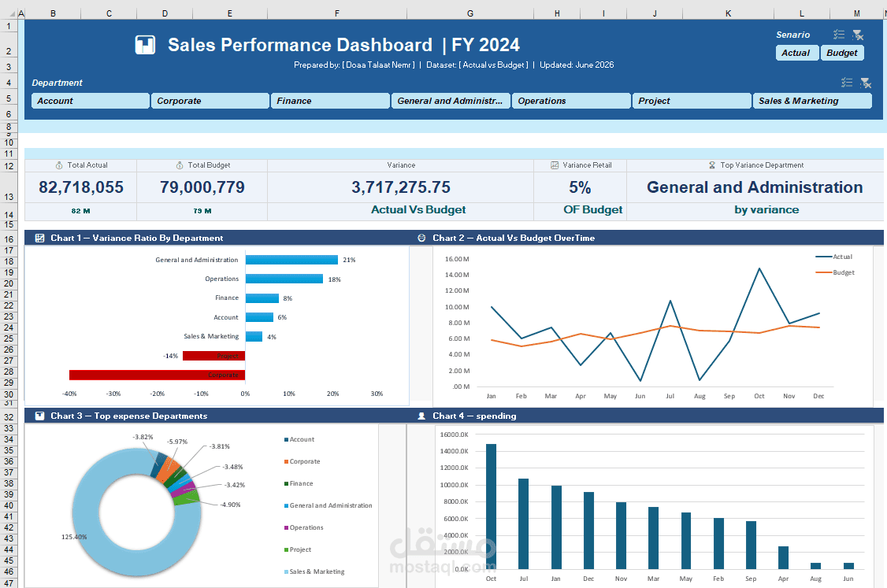Screen dimensions: 887x588
Task: Filter by Corporate department
Action: 210,101
